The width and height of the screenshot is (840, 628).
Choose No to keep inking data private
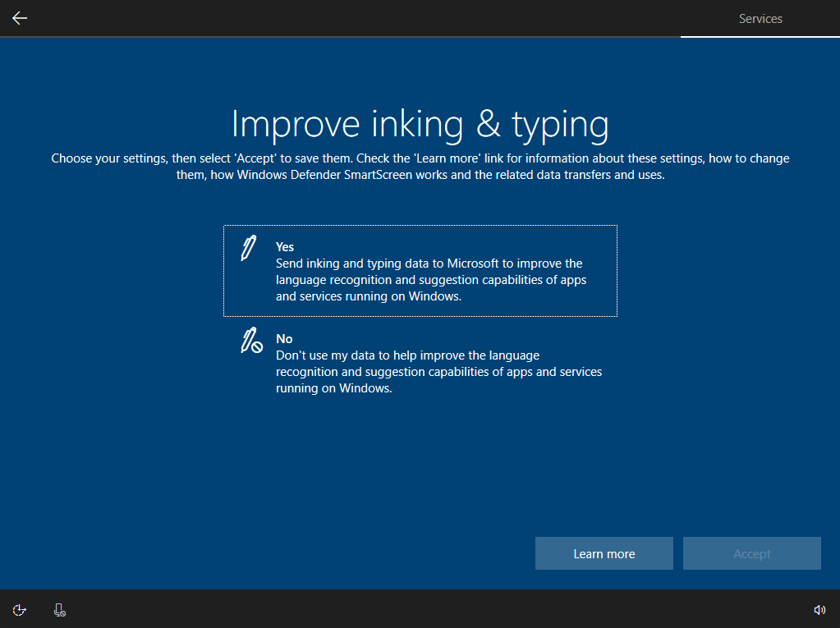[420, 363]
